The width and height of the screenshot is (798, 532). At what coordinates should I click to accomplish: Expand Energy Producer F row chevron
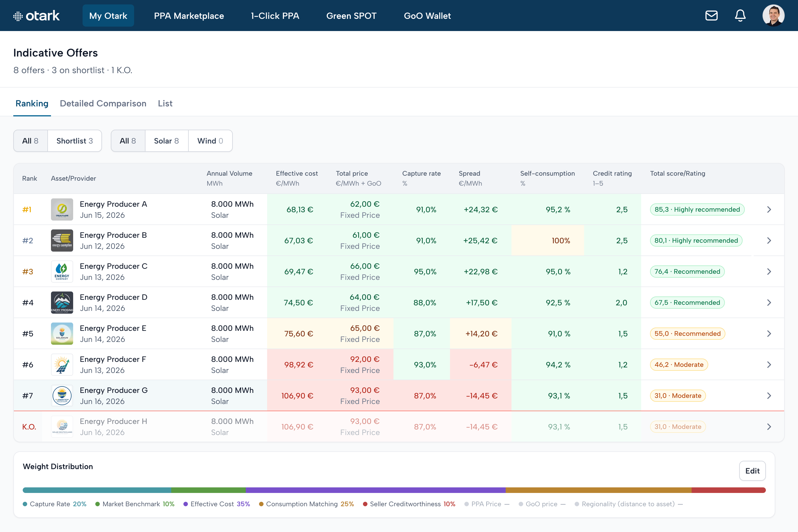(769, 365)
